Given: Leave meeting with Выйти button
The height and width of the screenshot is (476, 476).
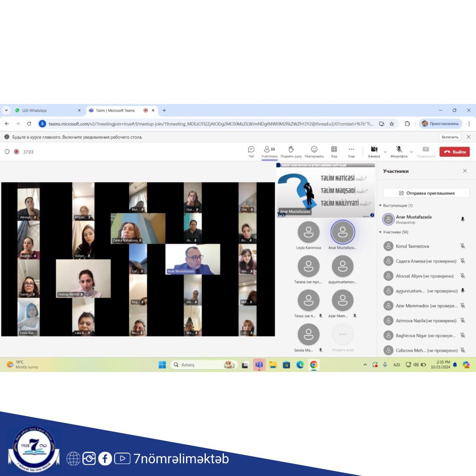Looking at the screenshot, I should point(454,152).
